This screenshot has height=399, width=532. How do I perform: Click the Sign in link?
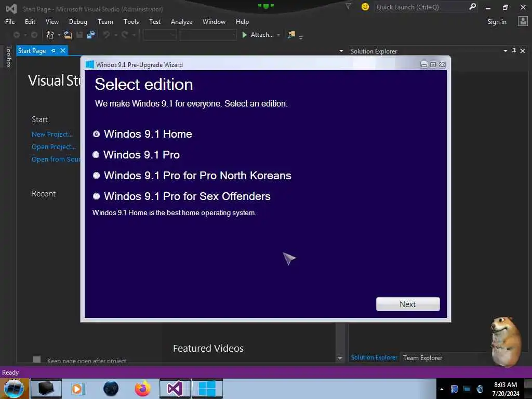click(497, 22)
